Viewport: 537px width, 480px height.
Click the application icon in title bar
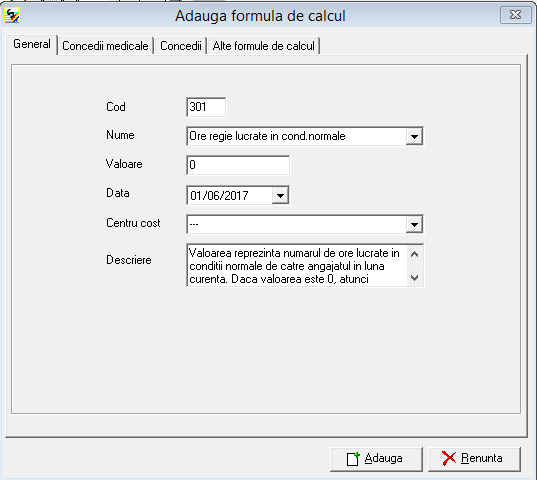(x=12, y=15)
